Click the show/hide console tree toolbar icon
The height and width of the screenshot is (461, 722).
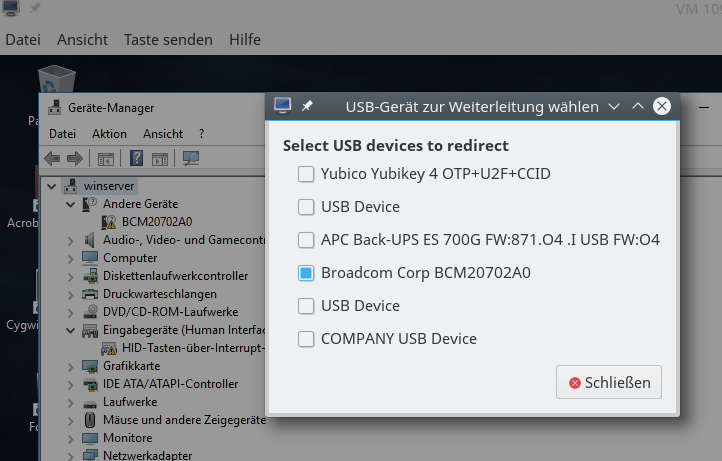tap(105, 158)
